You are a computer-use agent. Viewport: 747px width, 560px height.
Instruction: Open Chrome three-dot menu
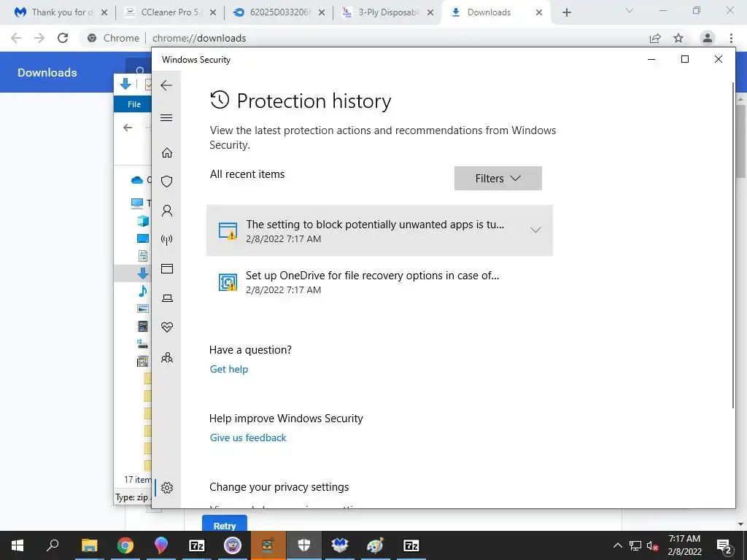pyautogui.click(x=731, y=38)
